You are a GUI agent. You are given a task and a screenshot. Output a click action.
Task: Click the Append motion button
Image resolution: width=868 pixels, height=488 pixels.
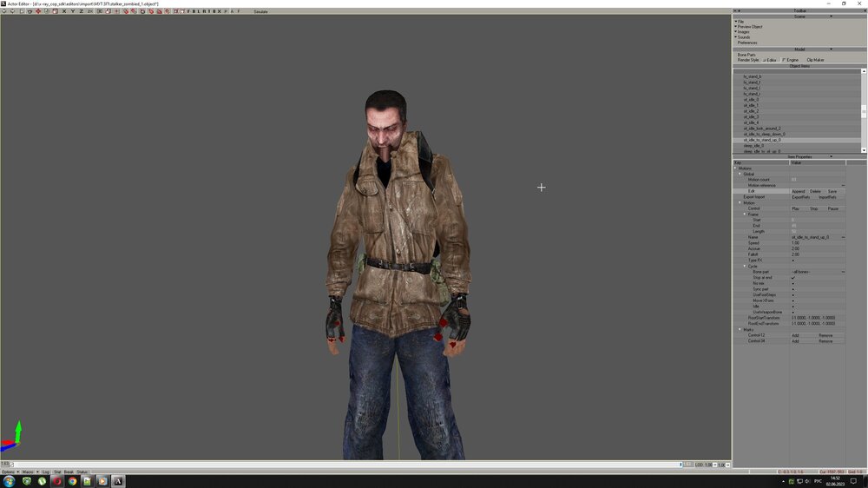[799, 191]
